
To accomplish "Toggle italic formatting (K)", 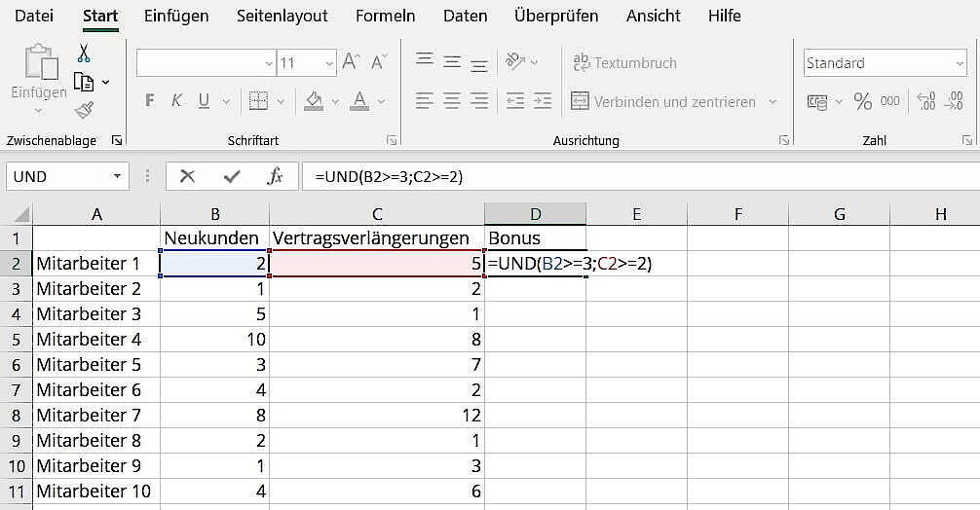I will (x=177, y=100).
